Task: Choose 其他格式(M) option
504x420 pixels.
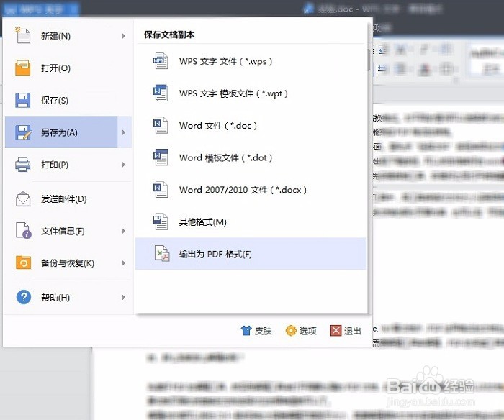Action: [251, 222]
